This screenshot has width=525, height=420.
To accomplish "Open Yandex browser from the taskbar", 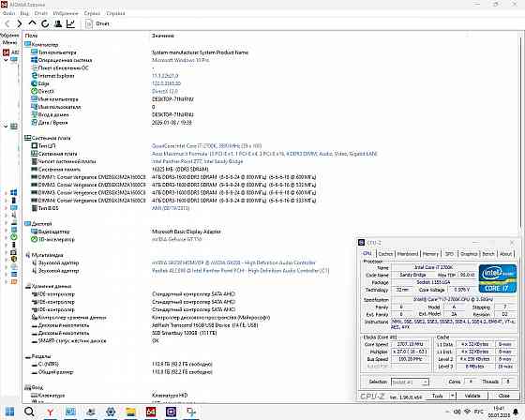I will coord(50,412).
